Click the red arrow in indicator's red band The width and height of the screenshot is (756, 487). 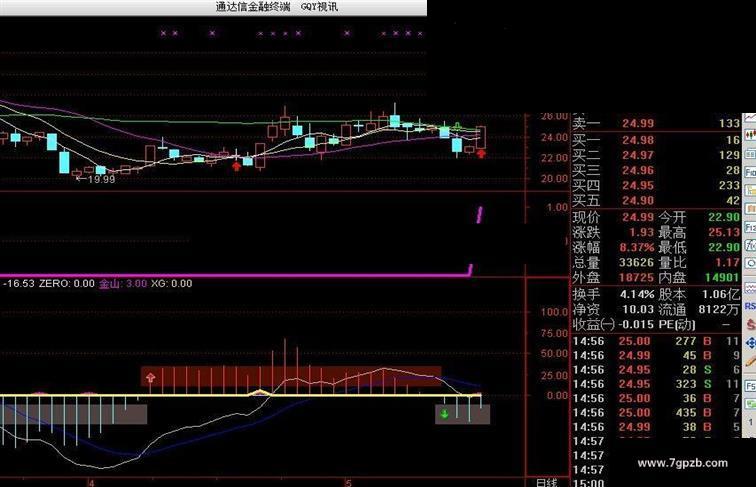[x=150, y=378]
